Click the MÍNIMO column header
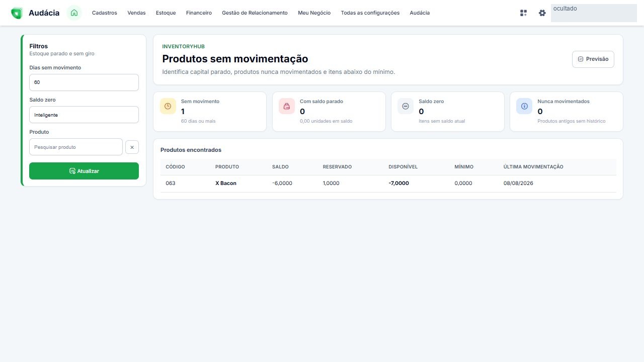 [x=464, y=167]
